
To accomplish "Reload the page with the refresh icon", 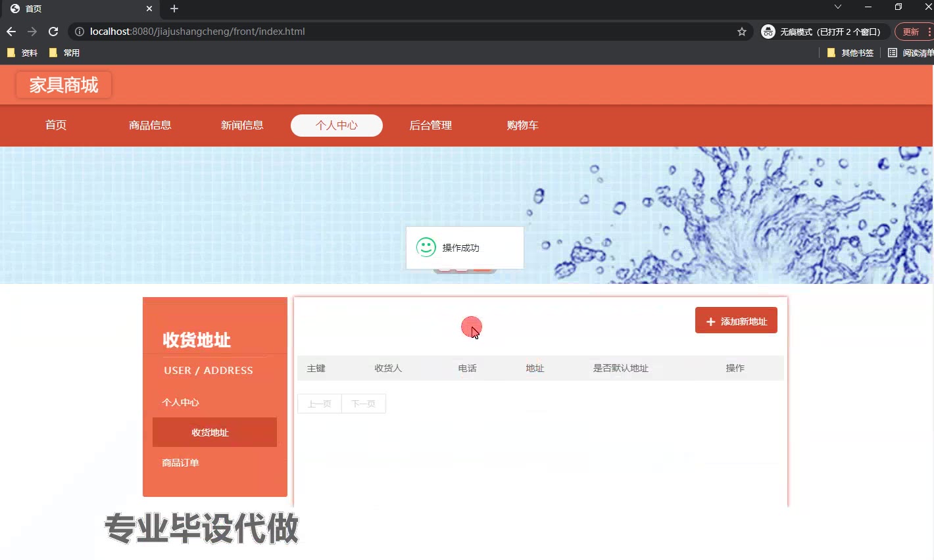I will coord(53,32).
